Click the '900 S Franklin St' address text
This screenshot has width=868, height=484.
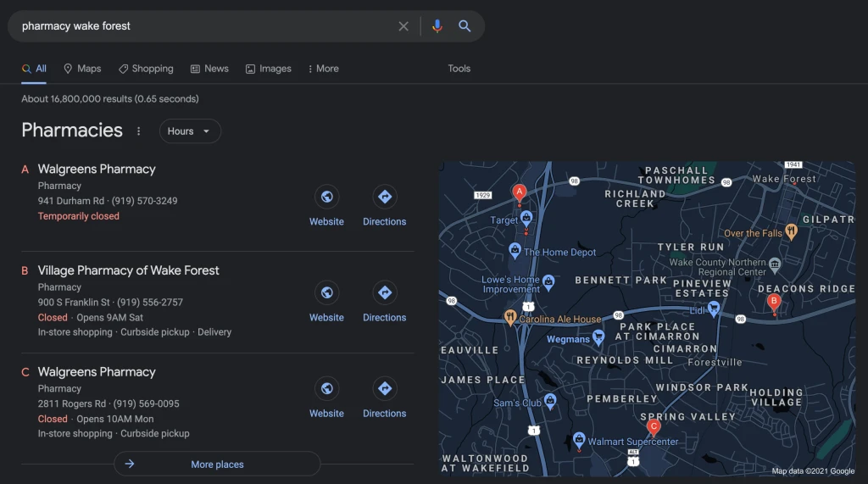tap(74, 303)
